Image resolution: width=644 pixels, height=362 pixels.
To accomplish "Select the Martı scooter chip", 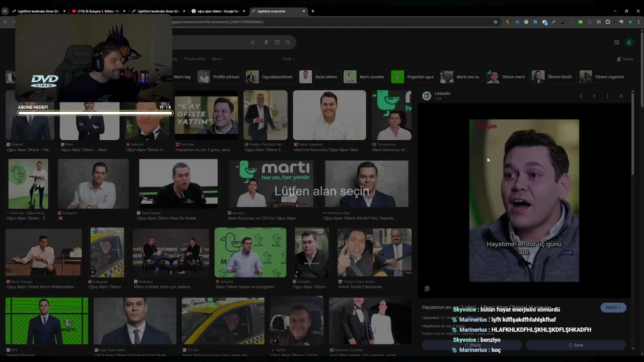I will [x=364, y=77].
